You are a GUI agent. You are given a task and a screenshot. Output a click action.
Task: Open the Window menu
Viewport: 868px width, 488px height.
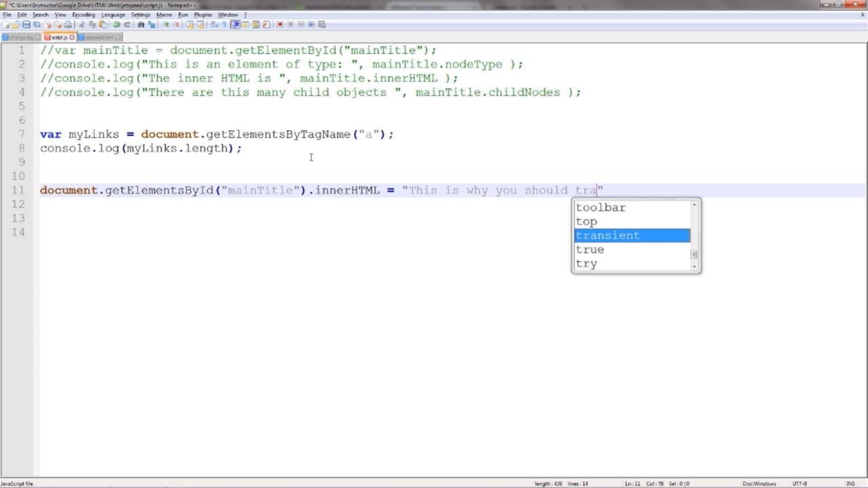pos(228,14)
